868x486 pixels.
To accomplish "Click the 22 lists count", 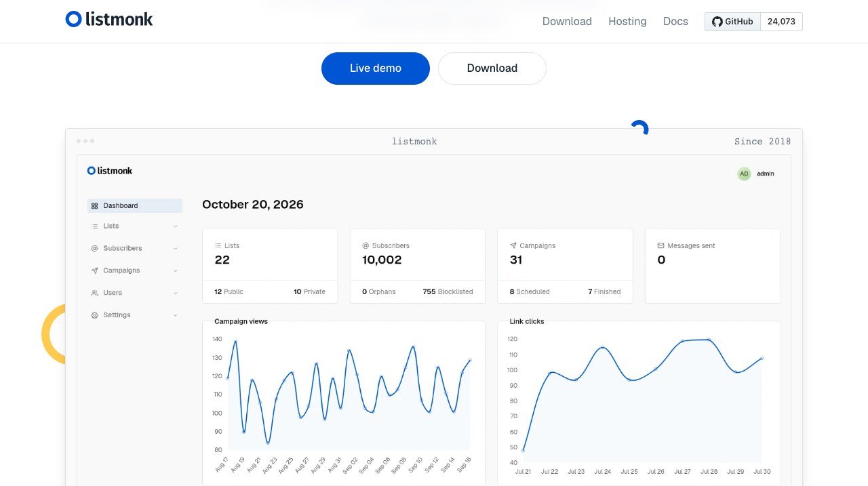I will (x=222, y=260).
